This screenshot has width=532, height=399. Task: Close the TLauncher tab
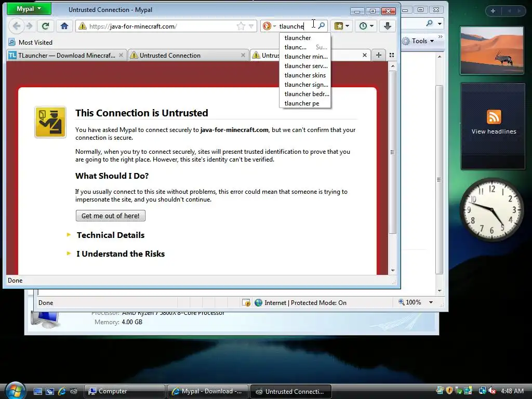click(x=121, y=55)
